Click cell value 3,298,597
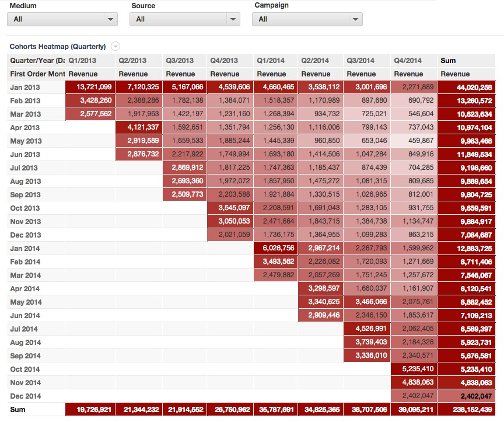Image resolution: width=504 pixels, height=422 pixels. [320, 288]
